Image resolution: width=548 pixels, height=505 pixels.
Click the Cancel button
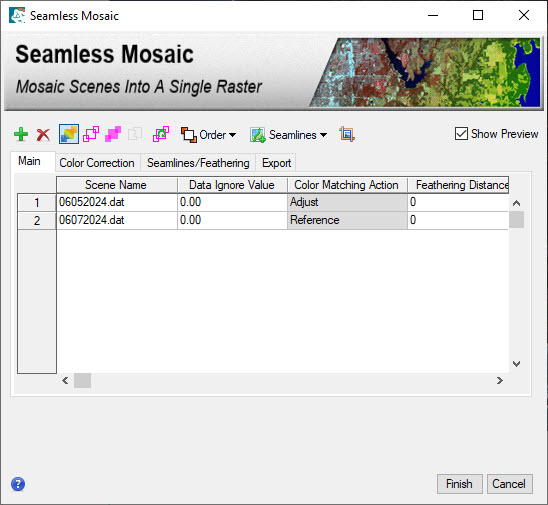pyautogui.click(x=509, y=484)
